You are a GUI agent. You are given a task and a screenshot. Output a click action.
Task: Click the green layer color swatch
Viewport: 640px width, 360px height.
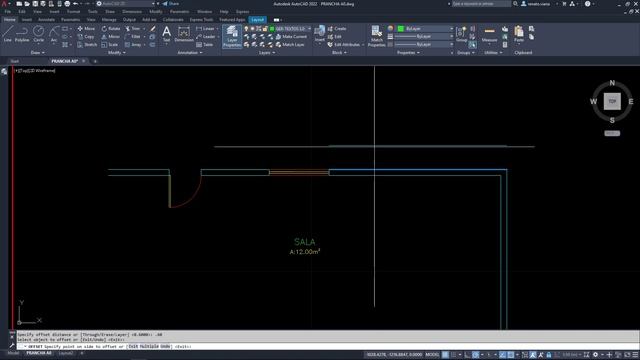coord(272,29)
